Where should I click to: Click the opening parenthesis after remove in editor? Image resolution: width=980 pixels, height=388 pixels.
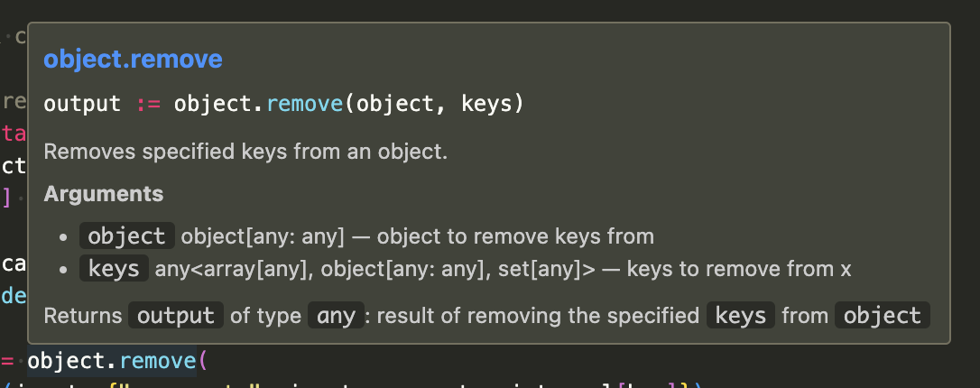coord(203,361)
